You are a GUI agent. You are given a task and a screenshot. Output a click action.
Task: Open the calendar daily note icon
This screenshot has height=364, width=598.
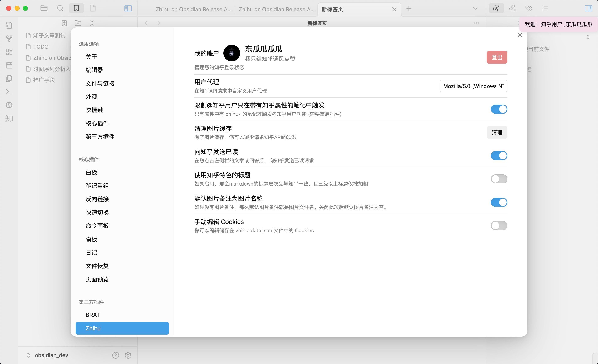pos(9,65)
